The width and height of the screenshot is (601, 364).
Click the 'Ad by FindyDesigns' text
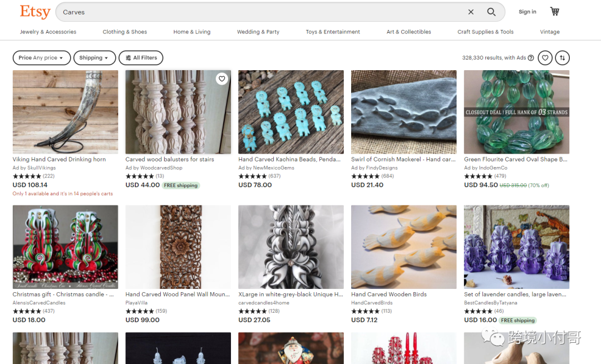tap(375, 168)
